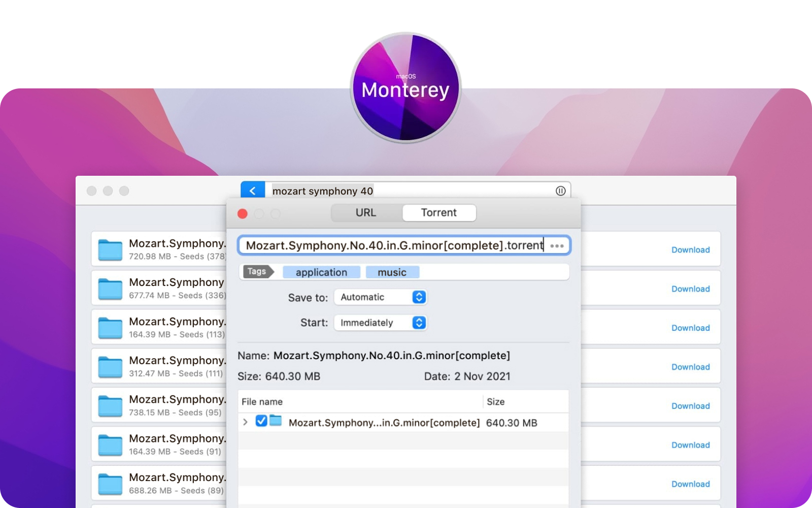812x508 pixels.
Task: Open the ellipsis browse button in torrent field
Action: point(557,246)
